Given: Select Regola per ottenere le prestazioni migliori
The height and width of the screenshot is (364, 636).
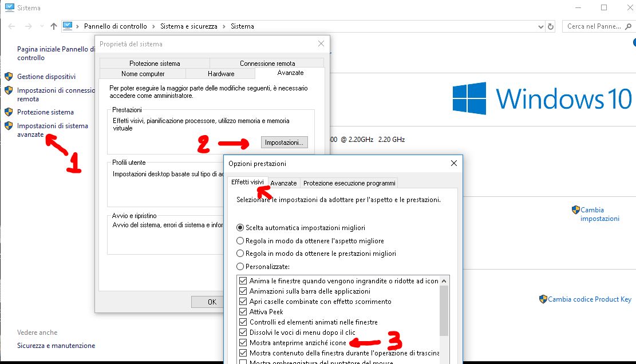Looking at the screenshot, I should click(240, 254).
